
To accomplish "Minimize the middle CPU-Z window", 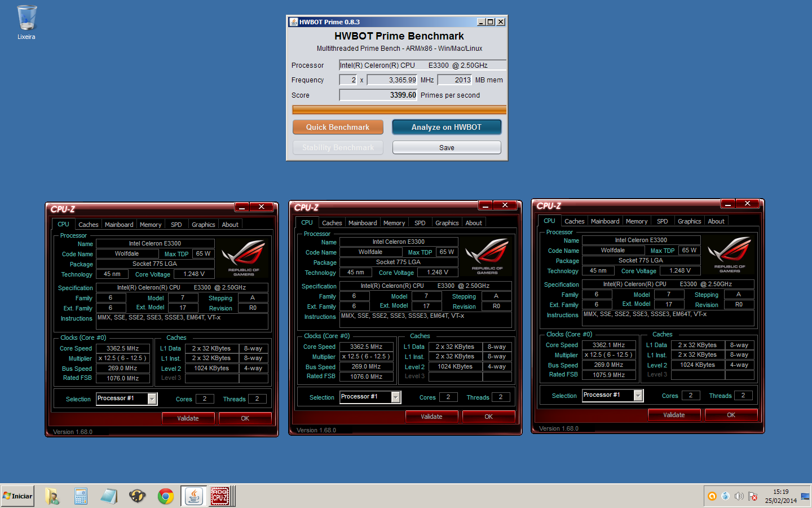I will click(x=485, y=205).
